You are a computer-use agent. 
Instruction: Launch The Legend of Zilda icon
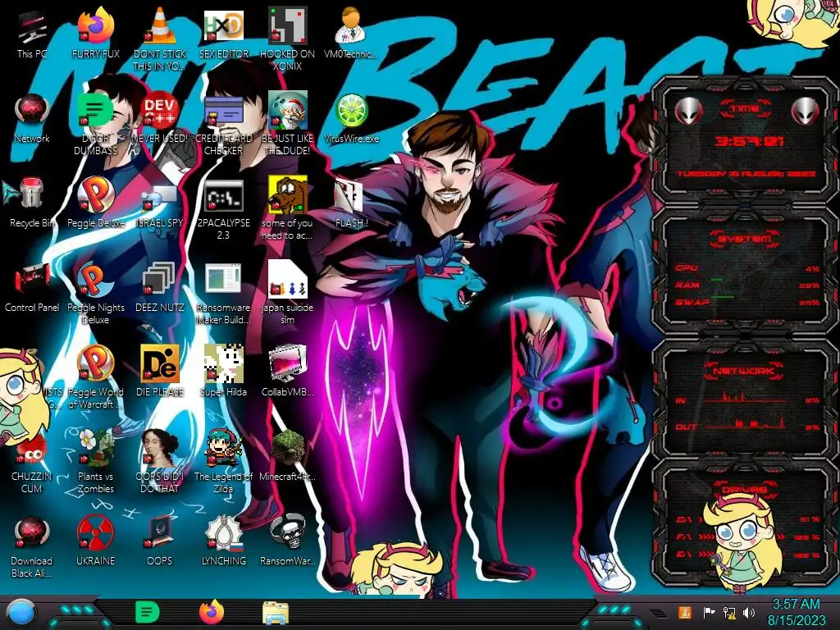pyautogui.click(x=223, y=462)
